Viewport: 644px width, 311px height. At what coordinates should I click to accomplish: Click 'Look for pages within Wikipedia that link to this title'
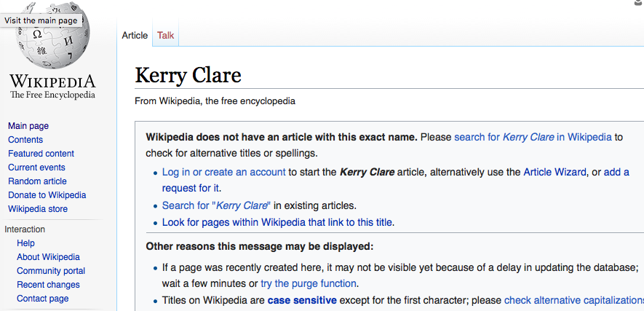pos(277,223)
